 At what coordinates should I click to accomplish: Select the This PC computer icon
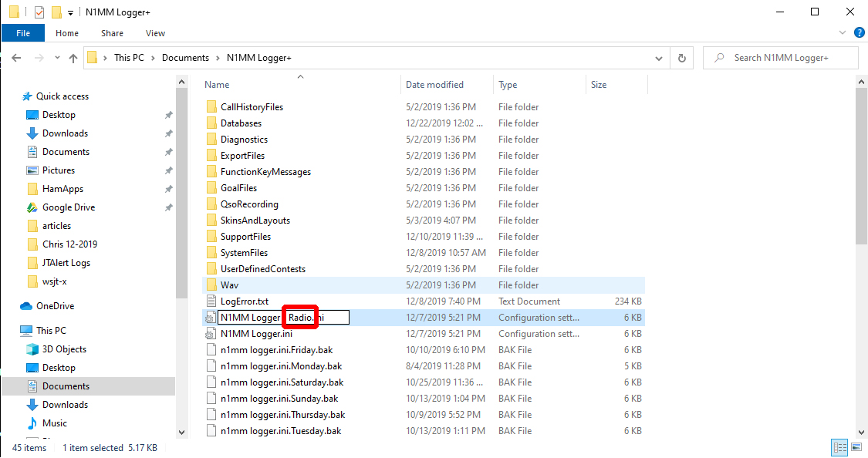[x=26, y=331]
